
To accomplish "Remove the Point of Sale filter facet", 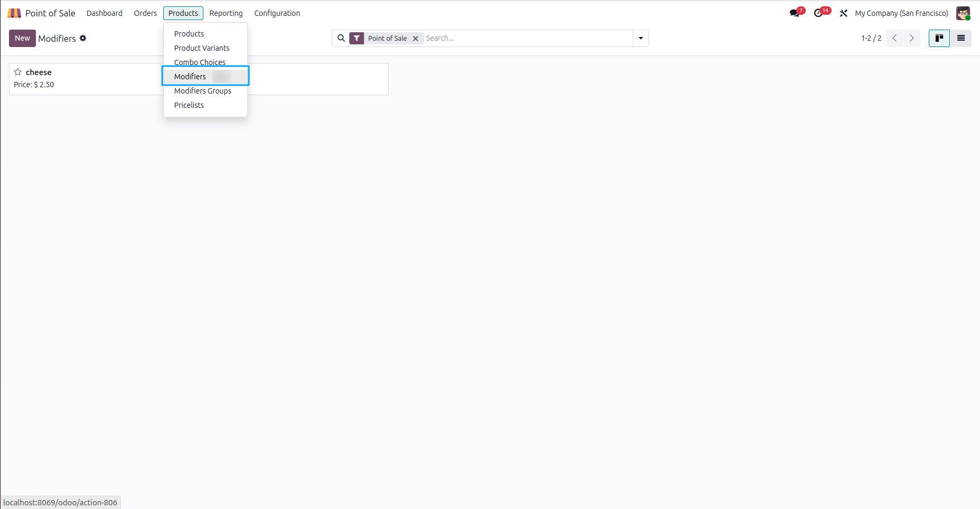I will click(415, 39).
